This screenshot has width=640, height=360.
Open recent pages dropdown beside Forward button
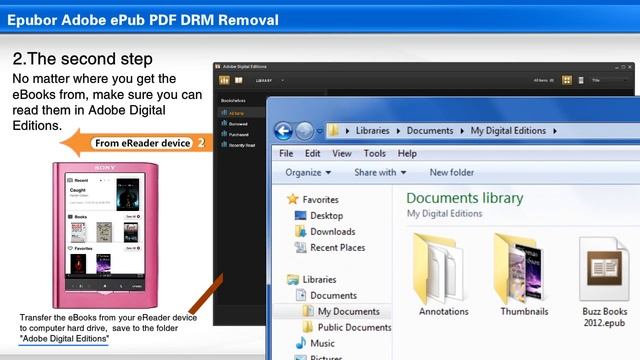point(320,131)
